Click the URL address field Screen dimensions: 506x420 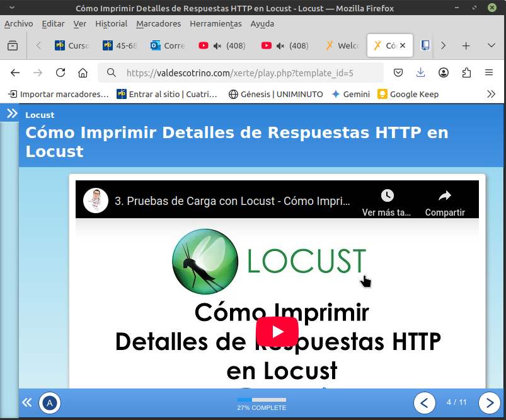[240, 73]
